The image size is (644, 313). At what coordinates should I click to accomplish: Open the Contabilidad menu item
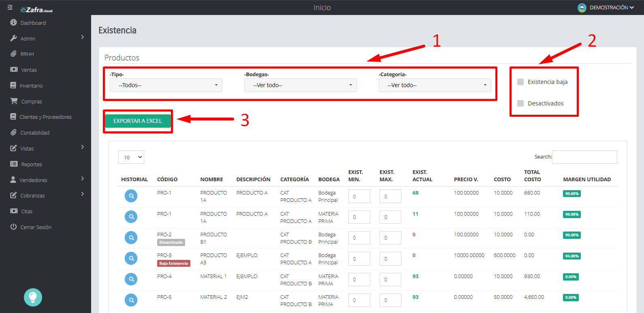(35, 133)
